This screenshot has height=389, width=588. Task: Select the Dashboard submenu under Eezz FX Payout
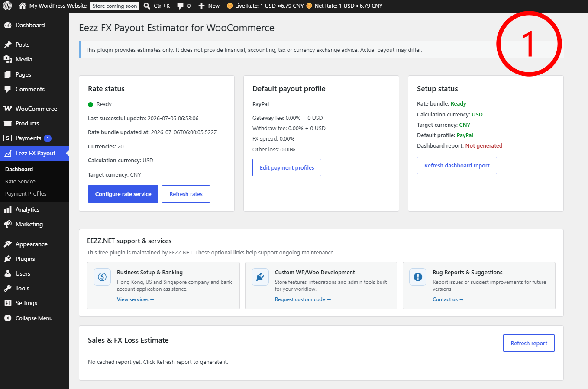[19, 169]
